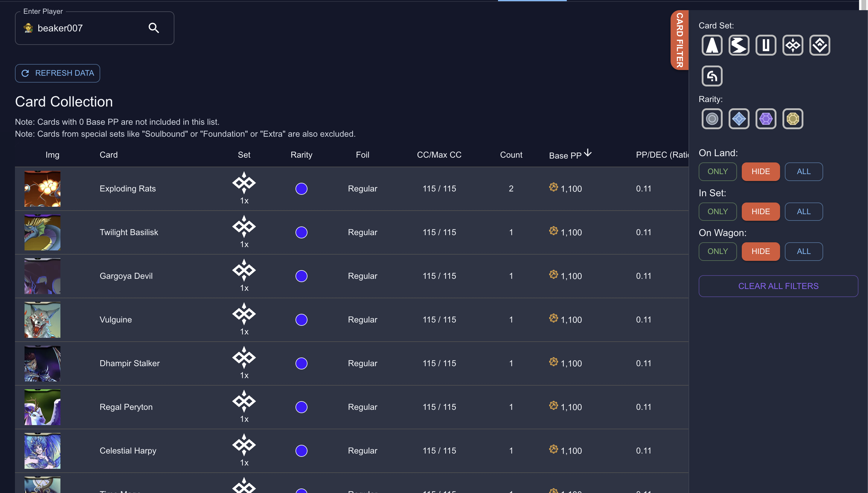The image size is (868, 493).
Task: Sort table by Count column header
Action: (511, 155)
